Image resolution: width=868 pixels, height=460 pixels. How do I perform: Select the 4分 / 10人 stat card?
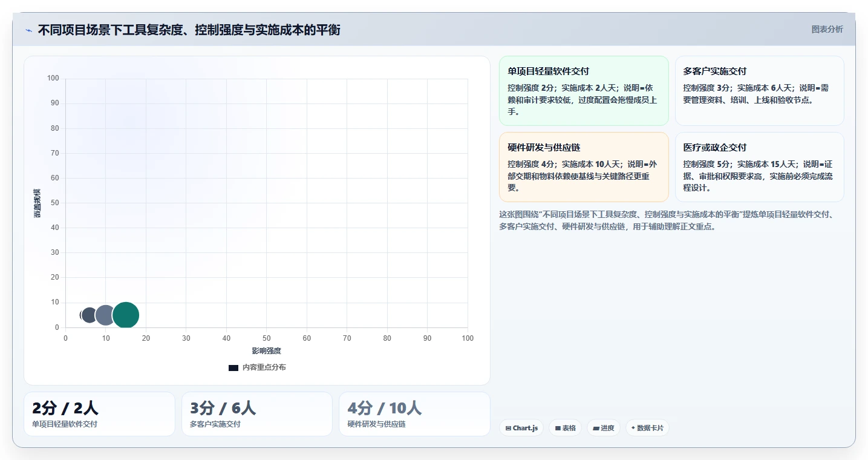point(414,414)
